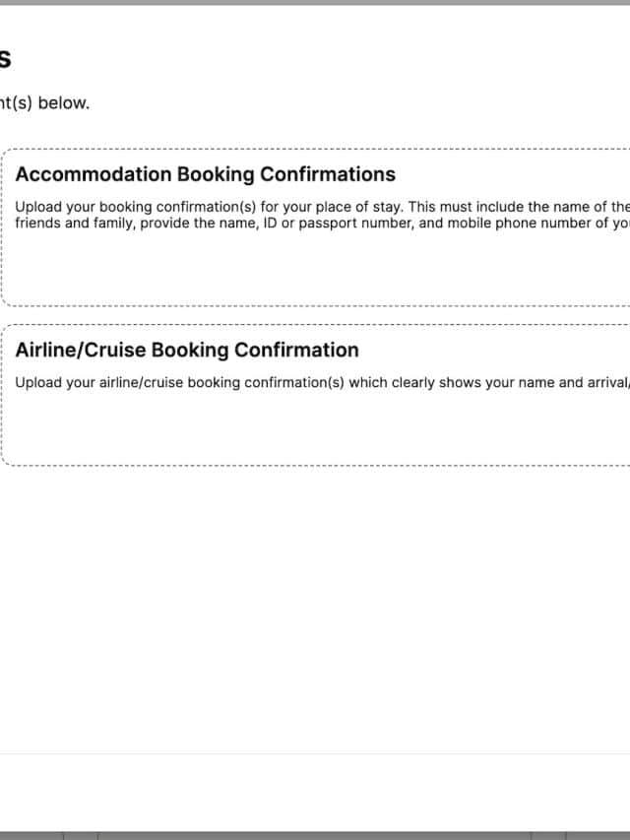Viewport: 630px width, 840px height.
Task: Click the gray bar at the top edge
Action: click(x=315, y=3)
